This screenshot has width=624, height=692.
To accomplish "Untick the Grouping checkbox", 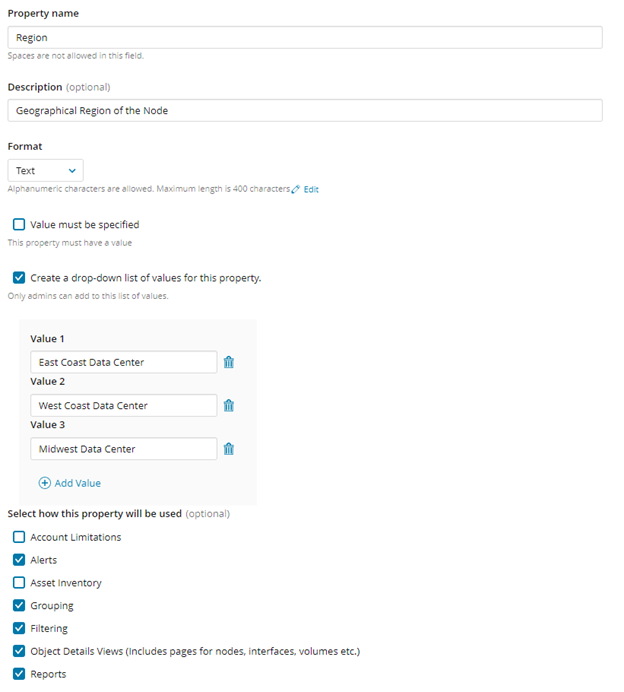I will (x=19, y=605).
